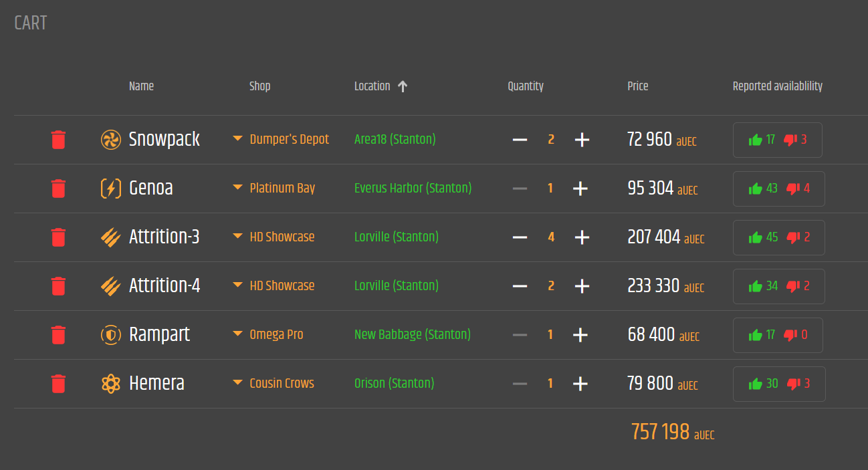Delete the Hemera item
This screenshot has height=470, width=868.
58,384
